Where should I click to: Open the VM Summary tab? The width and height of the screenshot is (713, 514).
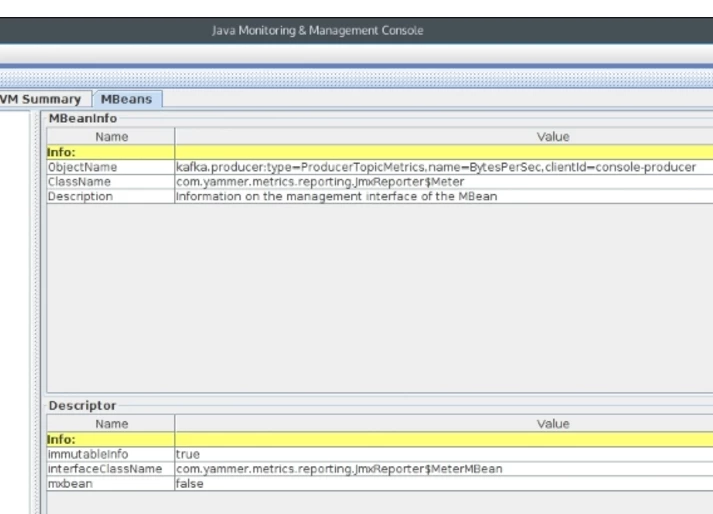coord(40,99)
